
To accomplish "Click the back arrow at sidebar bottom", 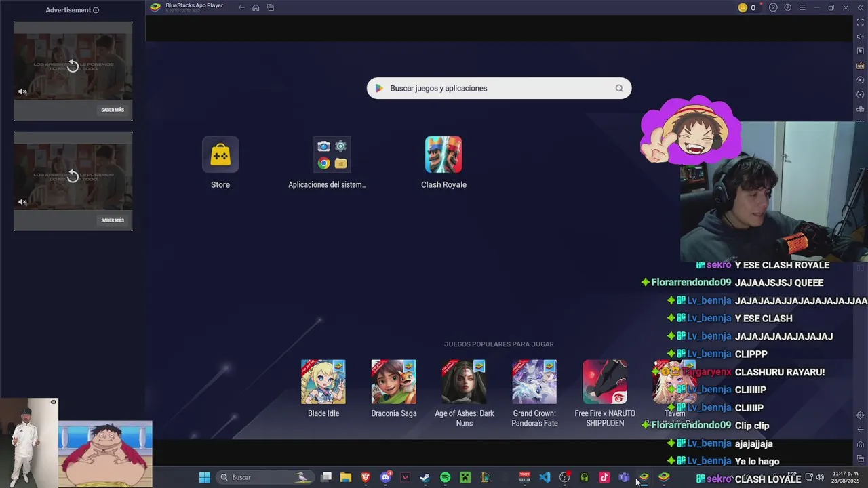I will [861, 430].
